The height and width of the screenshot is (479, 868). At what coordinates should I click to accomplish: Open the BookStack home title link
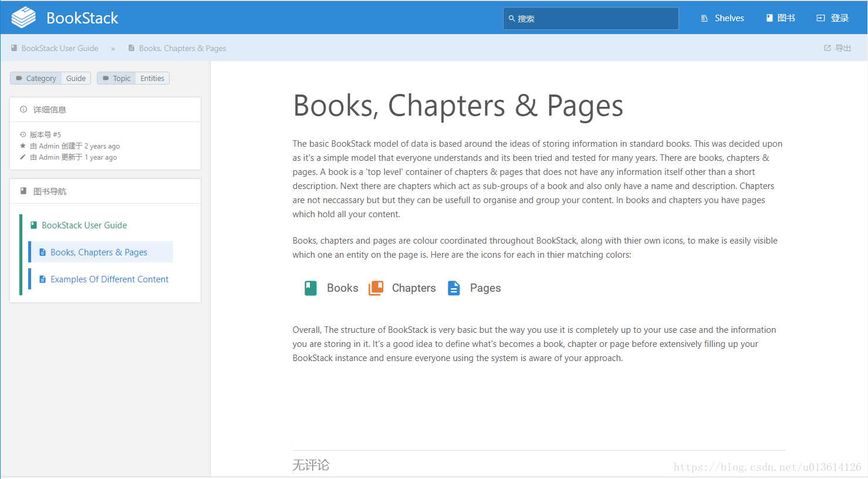tap(82, 18)
